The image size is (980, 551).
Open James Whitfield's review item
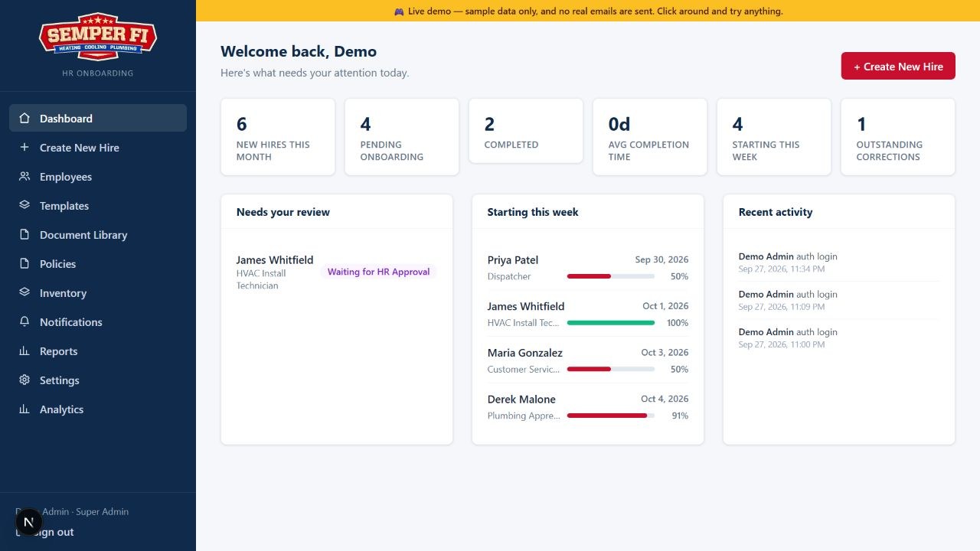[337, 272]
